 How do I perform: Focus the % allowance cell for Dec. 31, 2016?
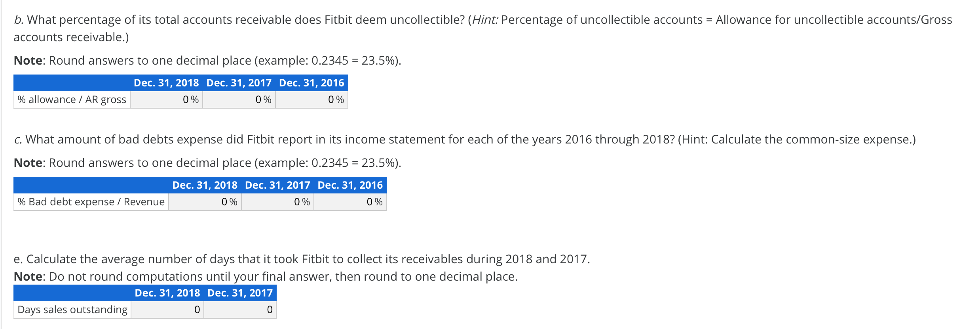coord(311,99)
